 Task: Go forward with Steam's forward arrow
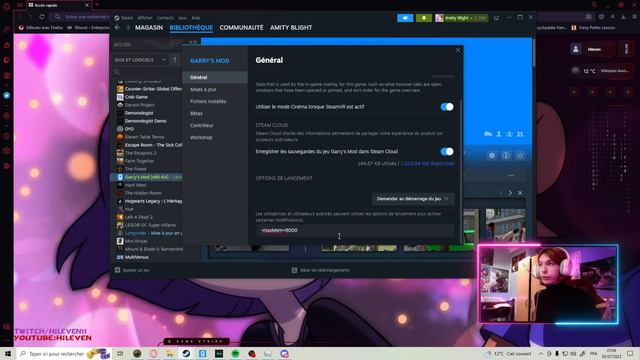pyautogui.click(x=127, y=27)
